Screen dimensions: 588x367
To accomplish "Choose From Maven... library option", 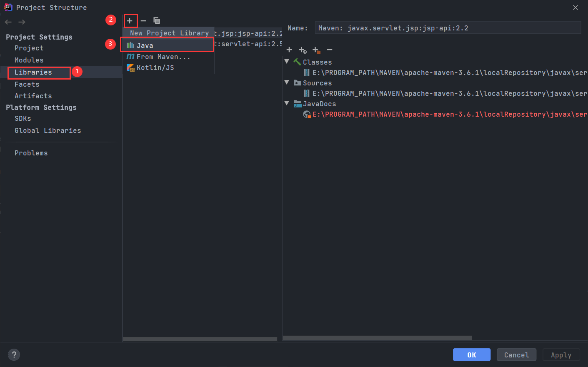I will click(168, 57).
